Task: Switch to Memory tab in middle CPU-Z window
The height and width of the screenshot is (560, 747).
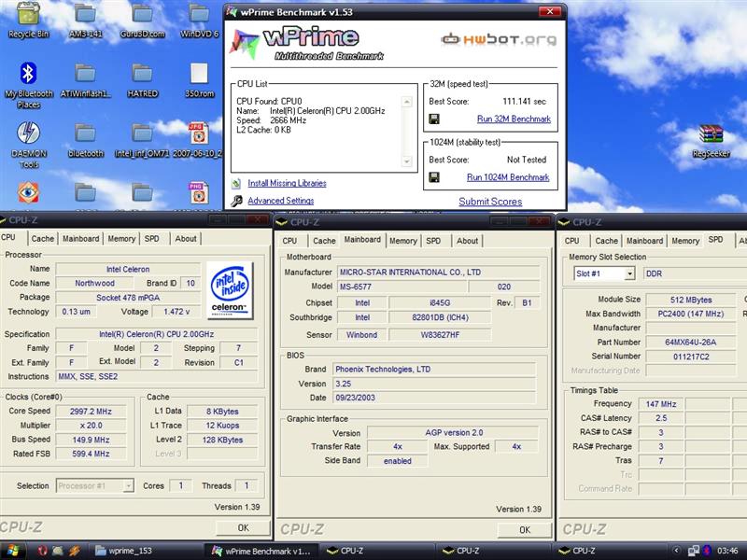Action: 403,241
